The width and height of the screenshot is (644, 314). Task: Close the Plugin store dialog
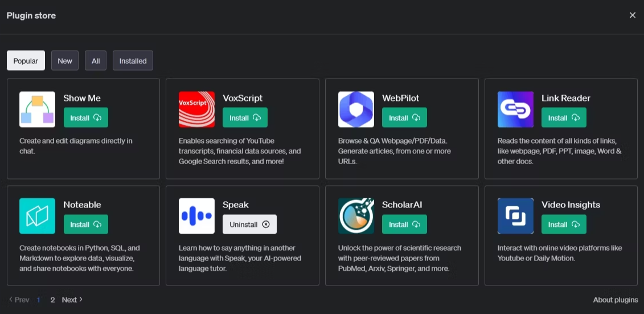tap(633, 15)
